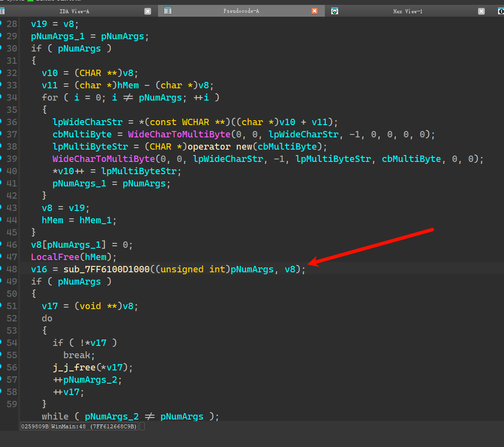504x447 pixels.
Task: Click void ** cast on line 51
Action: click(x=98, y=306)
